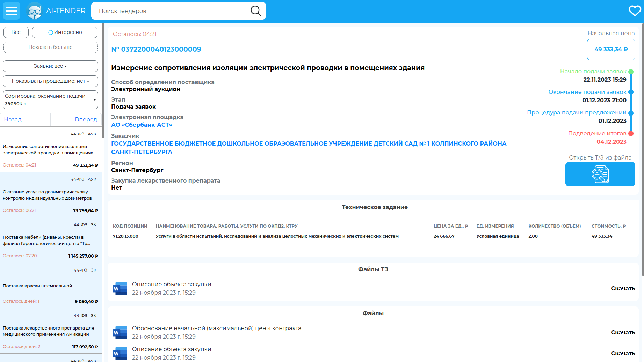
Task: Open the Сортировка sorting dropdown
Action: (x=50, y=100)
